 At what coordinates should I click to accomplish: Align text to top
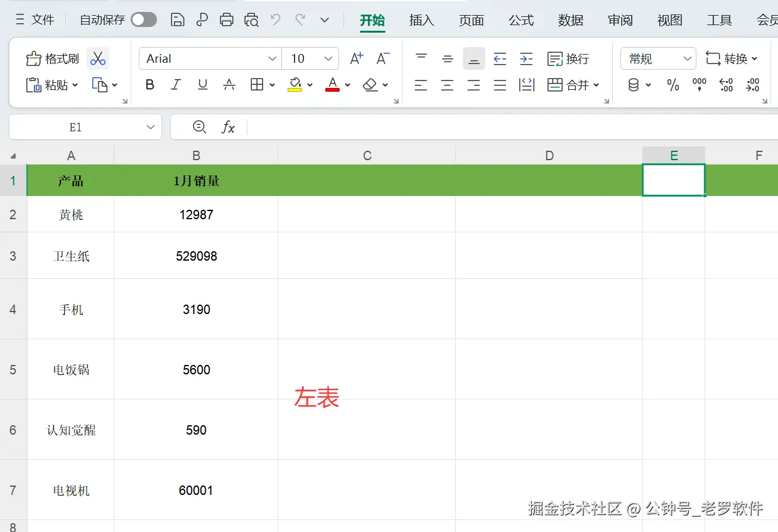point(421,58)
